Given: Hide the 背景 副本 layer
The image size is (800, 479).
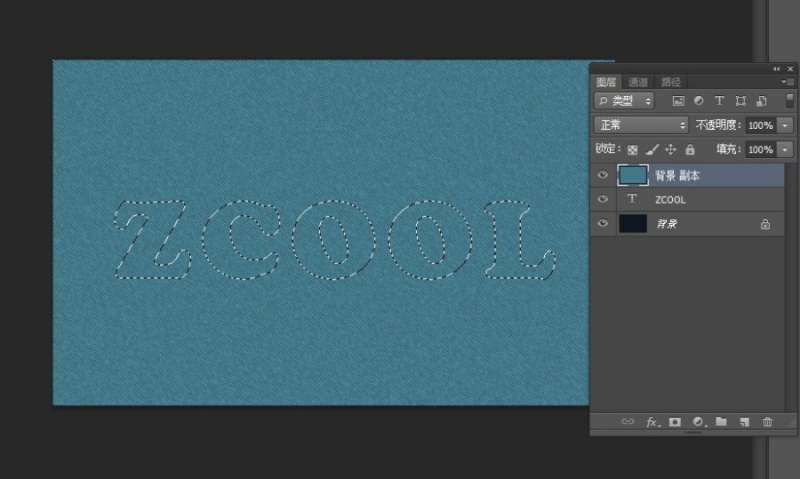Looking at the screenshot, I should coord(602,175).
